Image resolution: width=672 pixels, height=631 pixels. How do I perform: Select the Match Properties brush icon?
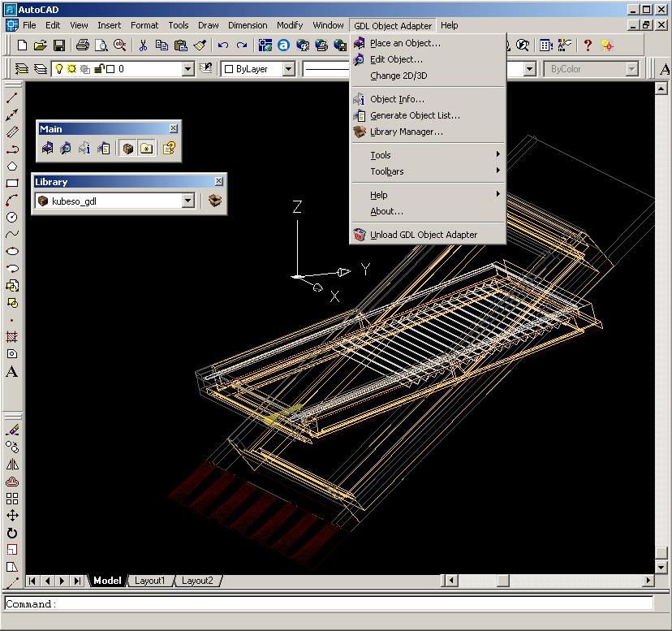[200, 45]
